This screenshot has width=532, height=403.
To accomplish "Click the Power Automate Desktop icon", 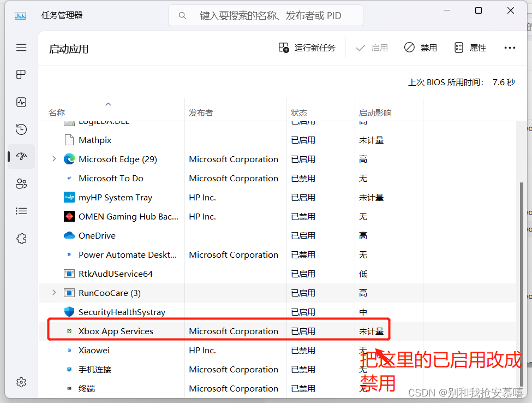I will click(69, 254).
